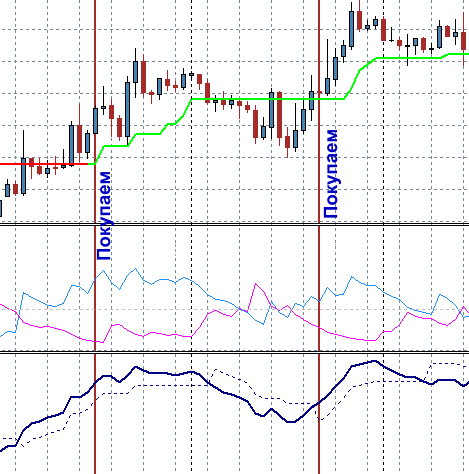Grab the divider between middle and bottom panels
Image resolution: width=469 pixels, height=474 pixels.
(x=234, y=352)
